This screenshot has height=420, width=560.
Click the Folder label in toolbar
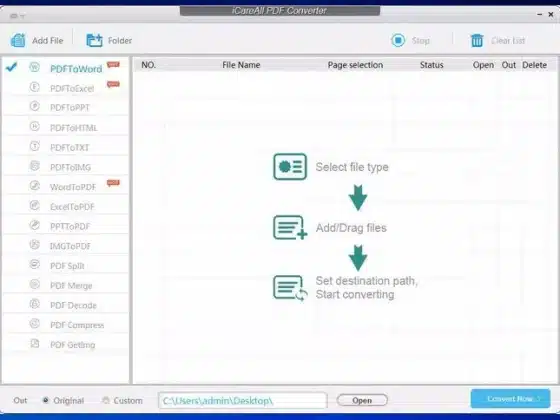120,41
